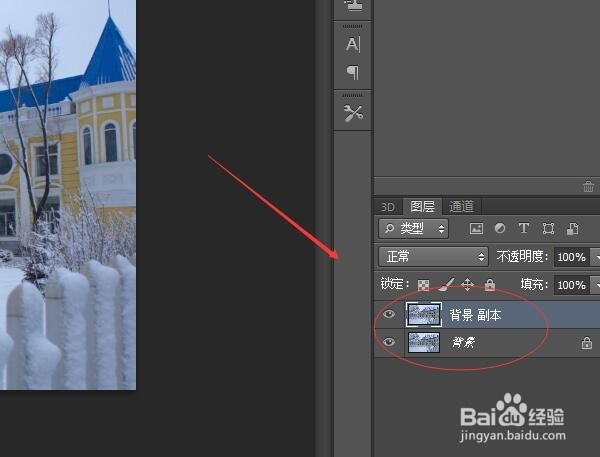This screenshot has width=600, height=457.
Task: Click the lock icon on 背景 layer
Action: pos(587,343)
